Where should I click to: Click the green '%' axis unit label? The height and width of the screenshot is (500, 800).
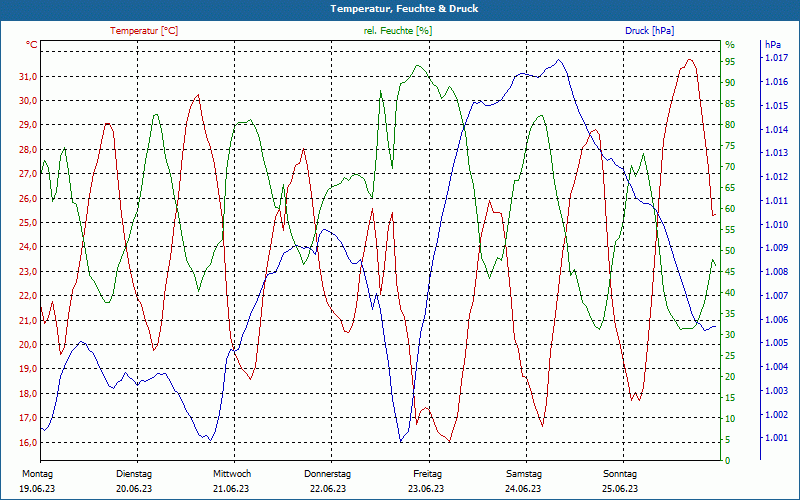pyautogui.click(x=730, y=45)
